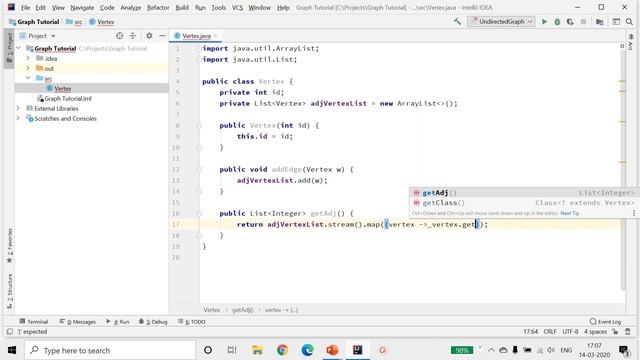
Task: Open completion popup options menu
Action: pyautogui.click(x=633, y=213)
